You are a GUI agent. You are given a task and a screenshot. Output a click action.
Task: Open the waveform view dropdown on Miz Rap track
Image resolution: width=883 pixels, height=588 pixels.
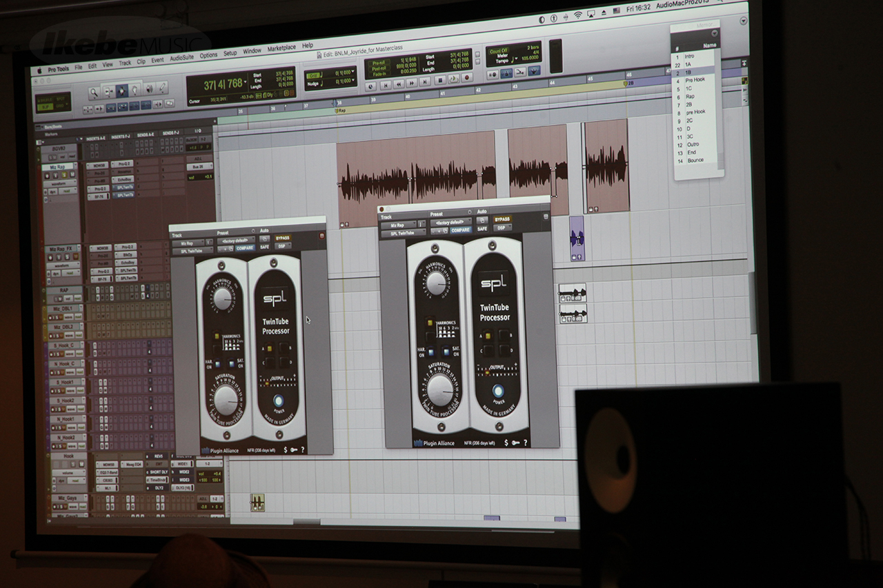pos(58,185)
